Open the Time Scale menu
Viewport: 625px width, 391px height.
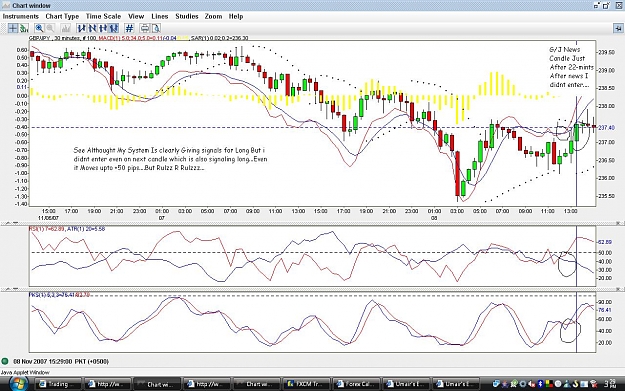[x=103, y=16]
